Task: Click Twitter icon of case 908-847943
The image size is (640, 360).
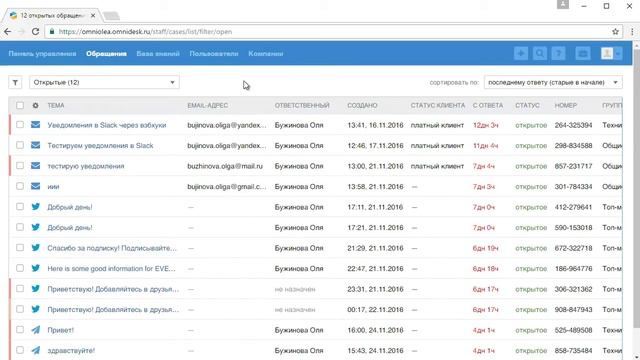Action: tap(36, 309)
